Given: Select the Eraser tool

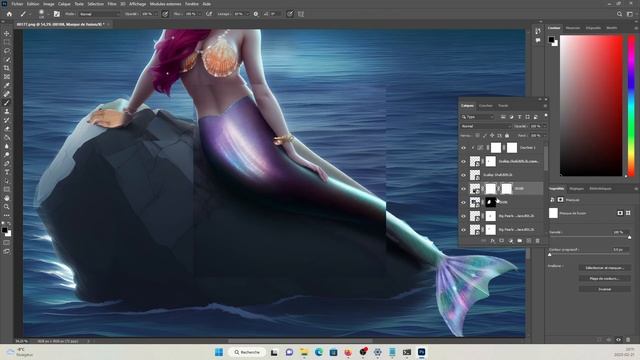Looking at the screenshot, I should pos(7,129).
